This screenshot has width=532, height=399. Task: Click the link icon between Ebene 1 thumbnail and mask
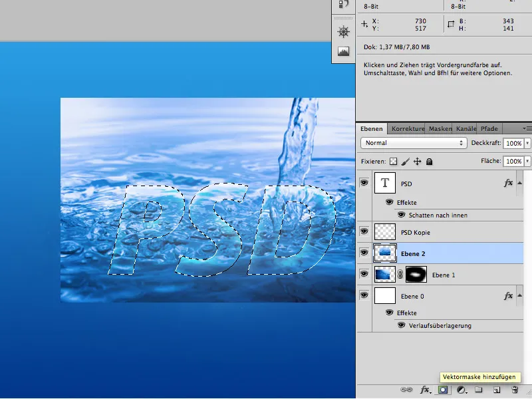400,275
